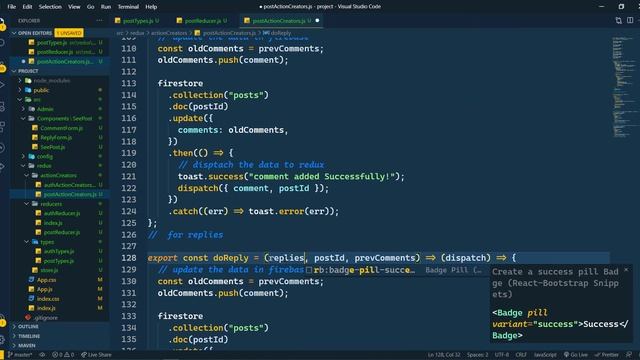Screen dimensions: 640x360
Task: Split the editor to the right
Action: pyautogui.click(x=630, y=20)
